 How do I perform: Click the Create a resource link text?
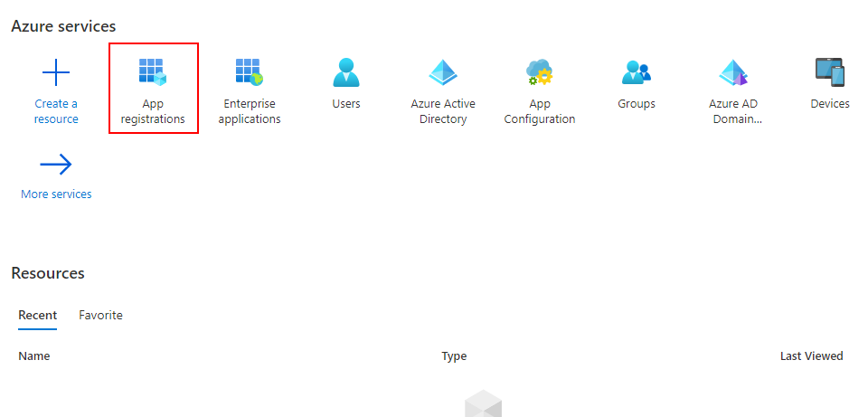56,111
